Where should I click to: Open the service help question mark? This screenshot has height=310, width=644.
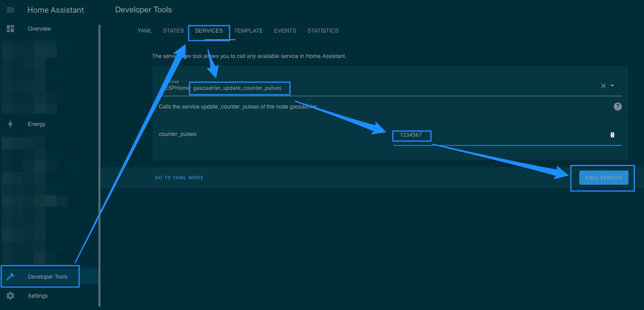tap(618, 107)
